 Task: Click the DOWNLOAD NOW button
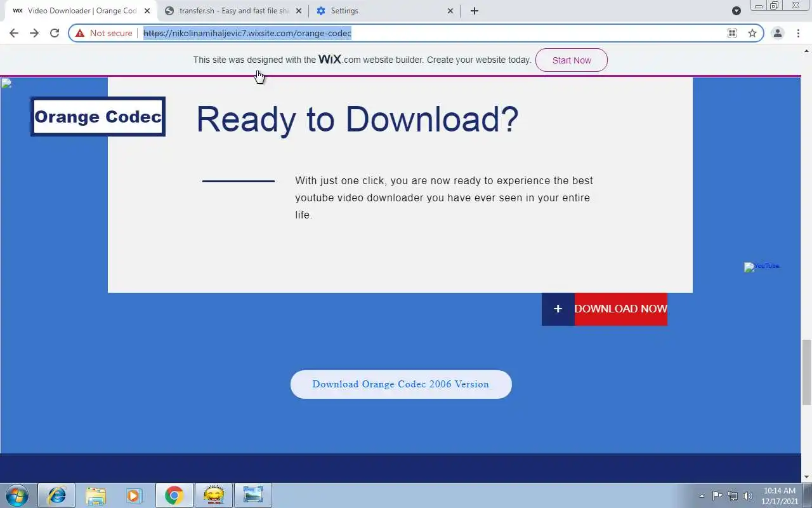(x=620, y=309)
